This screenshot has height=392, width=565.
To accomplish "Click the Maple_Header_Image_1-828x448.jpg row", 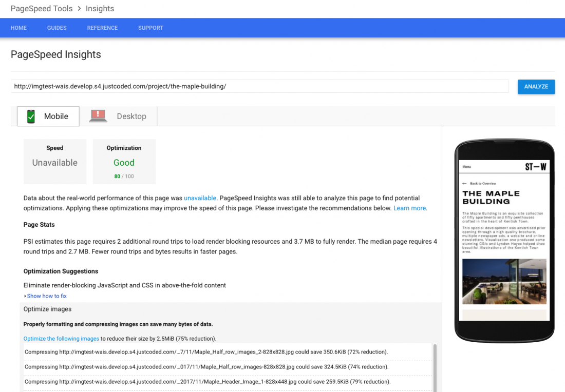I will [x=228, y=382].
